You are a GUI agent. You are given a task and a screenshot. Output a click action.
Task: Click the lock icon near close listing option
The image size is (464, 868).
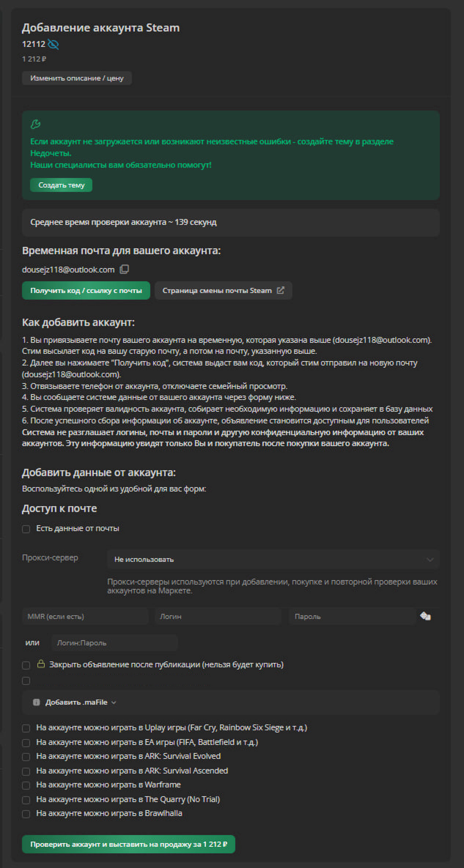click(41, 664)
